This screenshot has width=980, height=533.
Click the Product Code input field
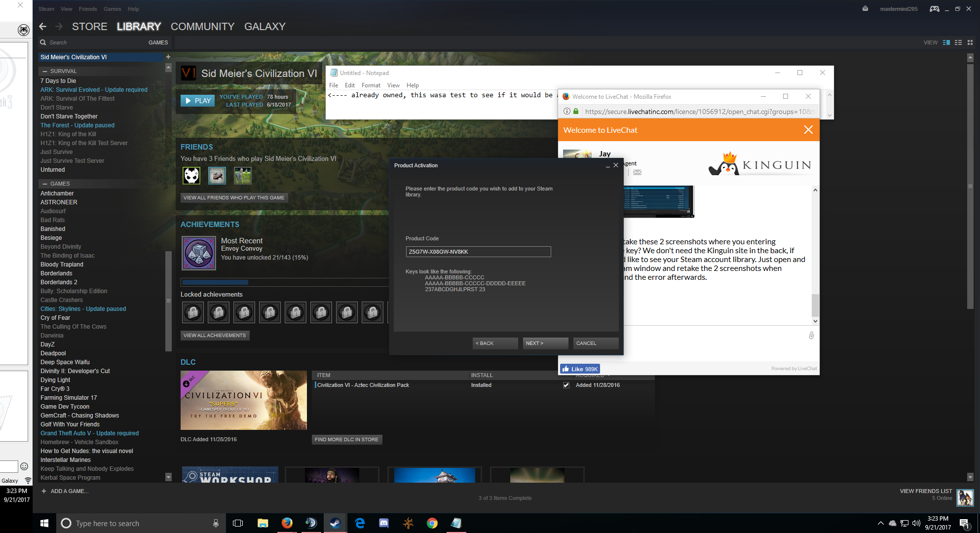tap(478, 252)
